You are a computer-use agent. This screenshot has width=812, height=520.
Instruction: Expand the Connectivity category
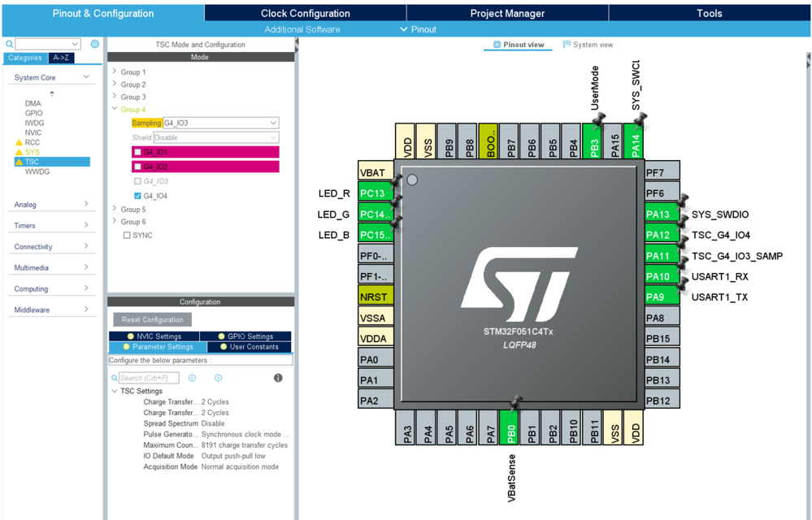click(51, 246)
